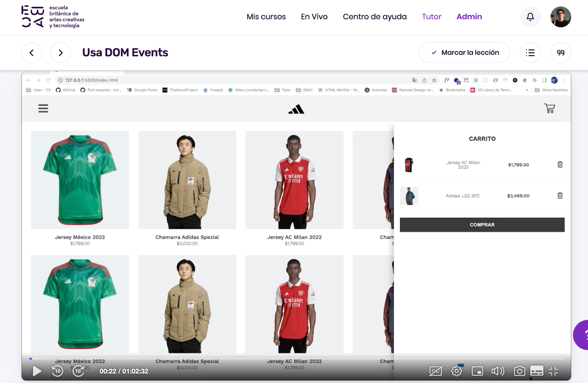
Task: Mute the video volume
Action: [x=498, y=371]
